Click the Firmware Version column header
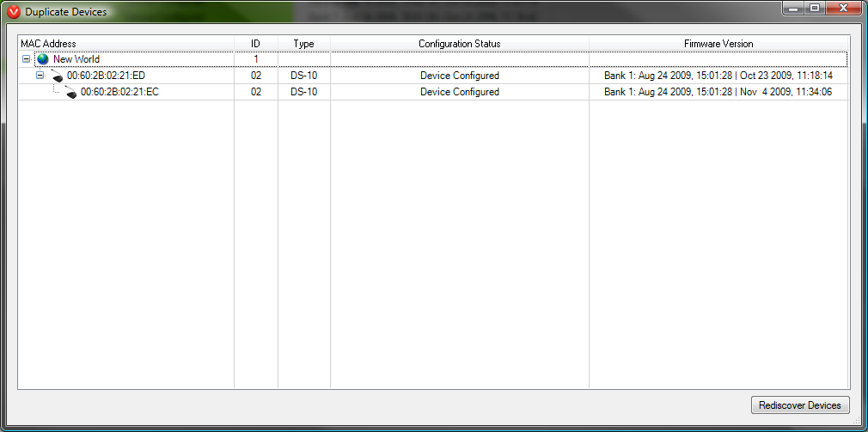This screenshot has height=432, width=868. (718, 44)
